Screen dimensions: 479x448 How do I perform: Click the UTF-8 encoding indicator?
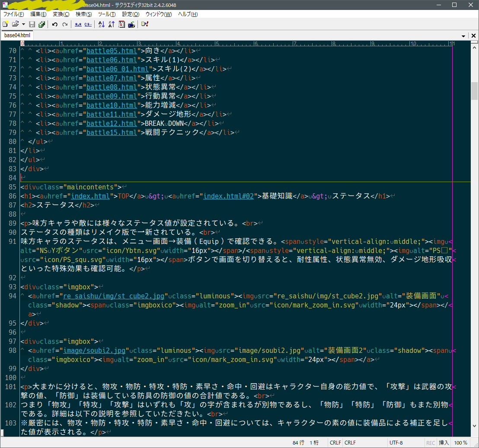click(x=396, y=443)
